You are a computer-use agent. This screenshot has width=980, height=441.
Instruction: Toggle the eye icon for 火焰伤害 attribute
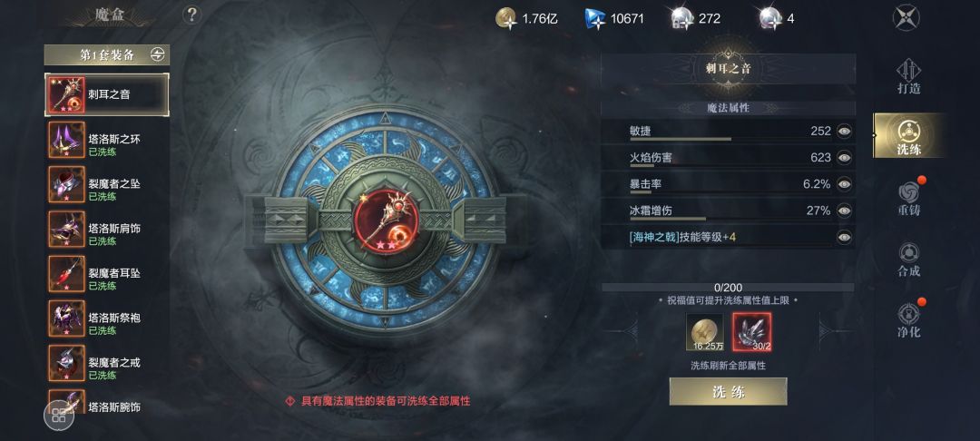(845, 157)
